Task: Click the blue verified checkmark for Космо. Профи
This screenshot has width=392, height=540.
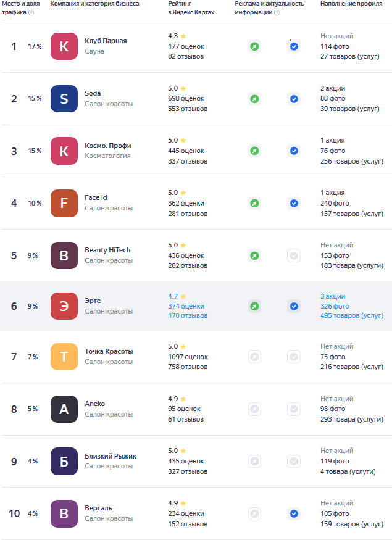Action: (294, 151)
